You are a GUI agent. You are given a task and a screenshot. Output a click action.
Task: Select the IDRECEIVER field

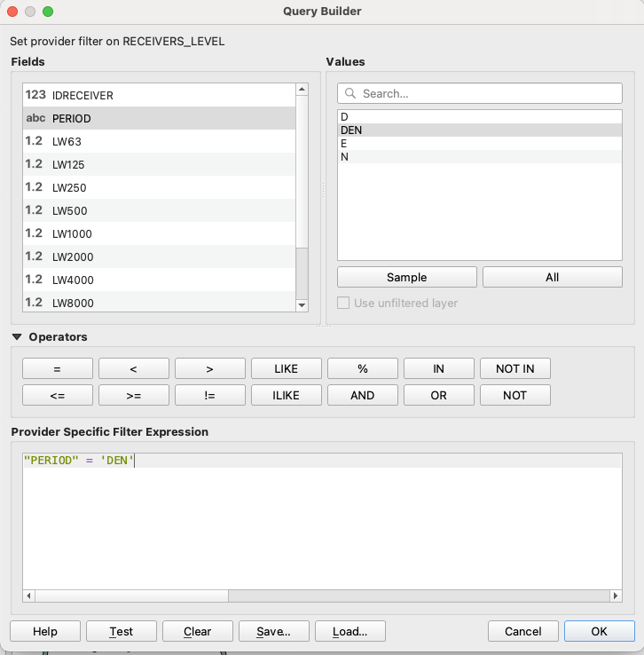point(159,95)
